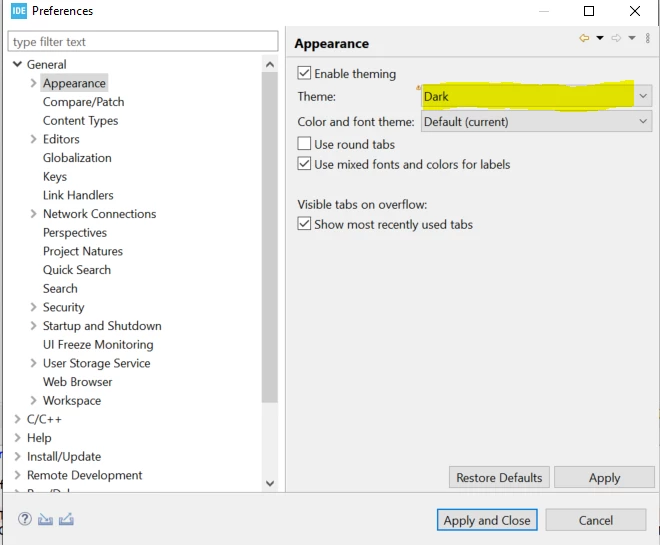Select Content Types in the tree
This screenshot has width=660, height=545.
tap(80, 120)
